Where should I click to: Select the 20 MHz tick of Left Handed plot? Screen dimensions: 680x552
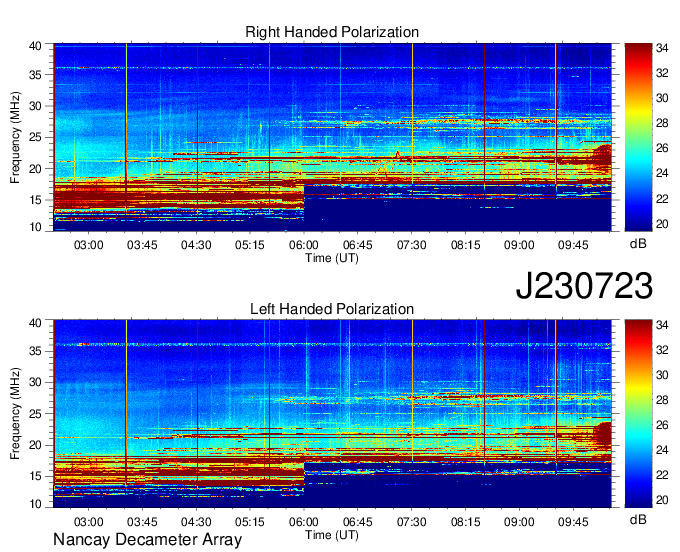click(35, 445)
